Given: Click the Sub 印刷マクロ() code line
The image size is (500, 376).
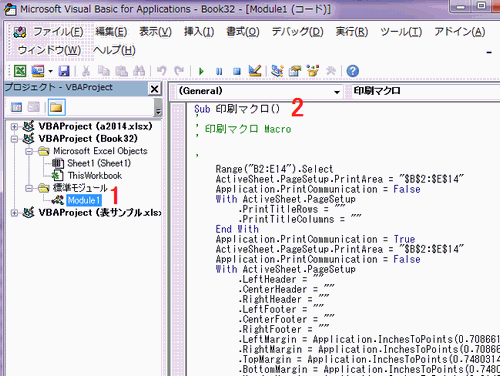Looking at the screenshot, I should (x=237, y=109).
